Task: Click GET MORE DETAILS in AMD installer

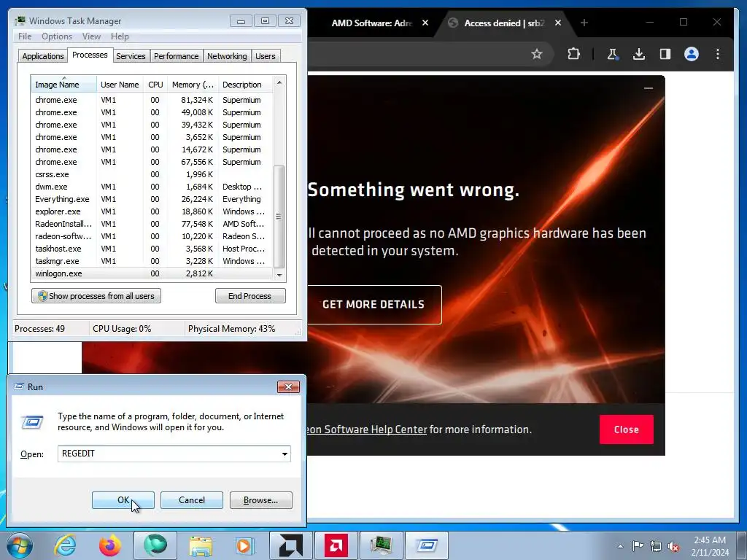Action: 373,304
